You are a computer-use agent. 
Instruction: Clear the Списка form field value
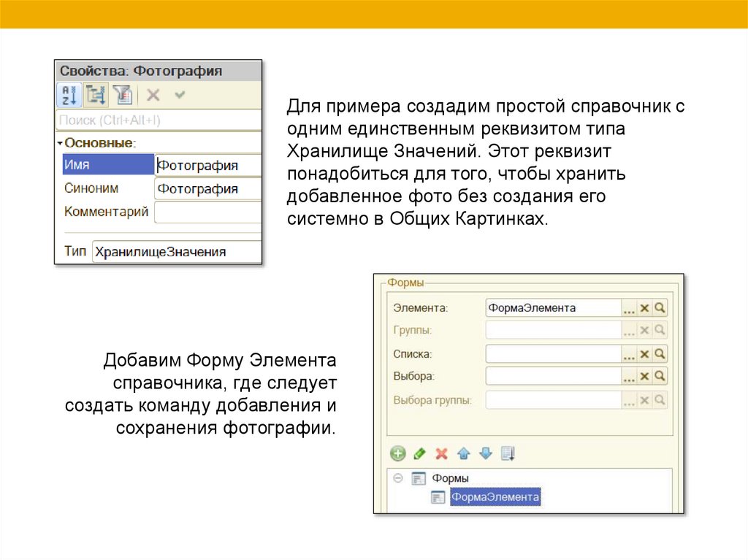pyautogui.click(x=644, y=354)
